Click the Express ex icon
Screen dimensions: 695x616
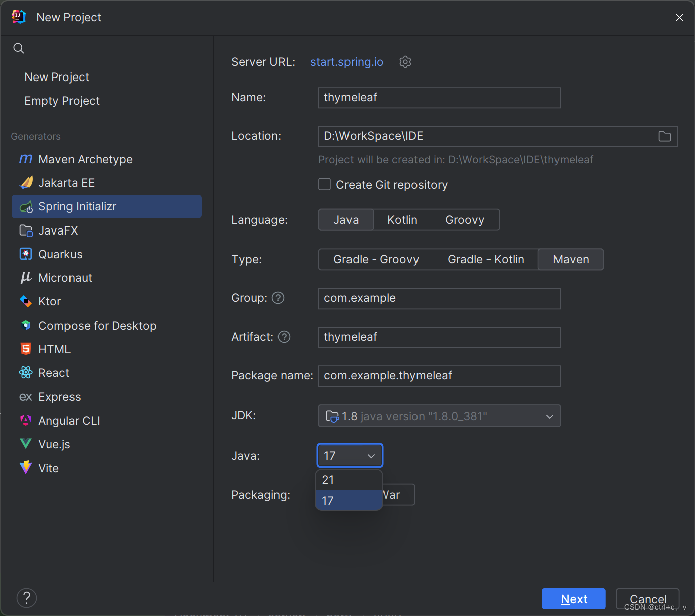26,397
